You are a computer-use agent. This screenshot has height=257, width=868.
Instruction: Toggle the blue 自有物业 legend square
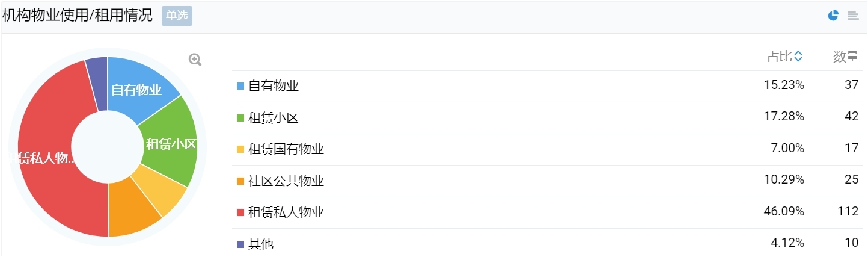point(240,86)
